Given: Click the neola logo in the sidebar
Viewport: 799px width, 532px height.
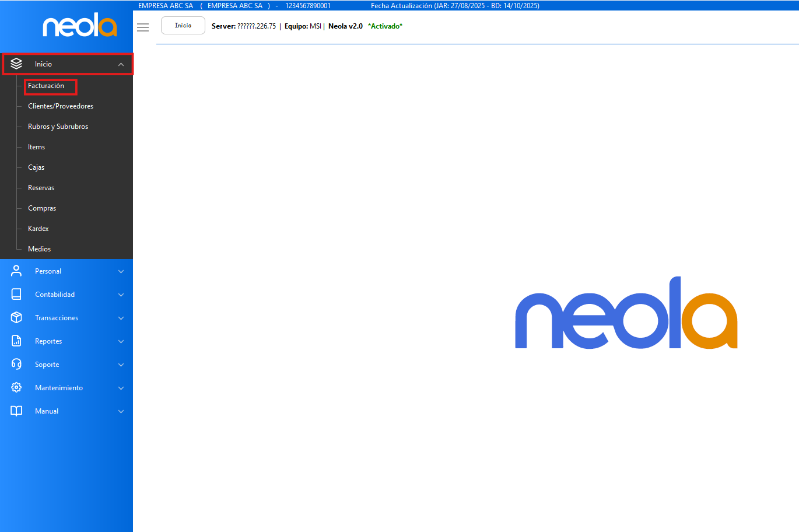Looking at the screenshot, I should (80, 25).
